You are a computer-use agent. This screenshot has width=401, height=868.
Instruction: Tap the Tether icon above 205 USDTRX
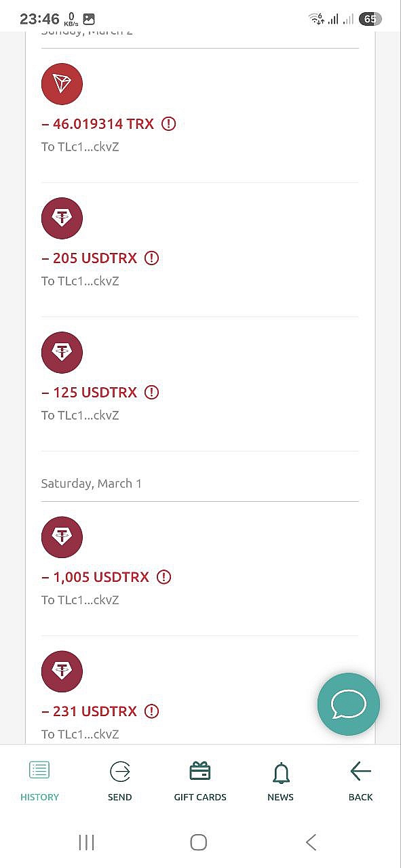point(62,218)
